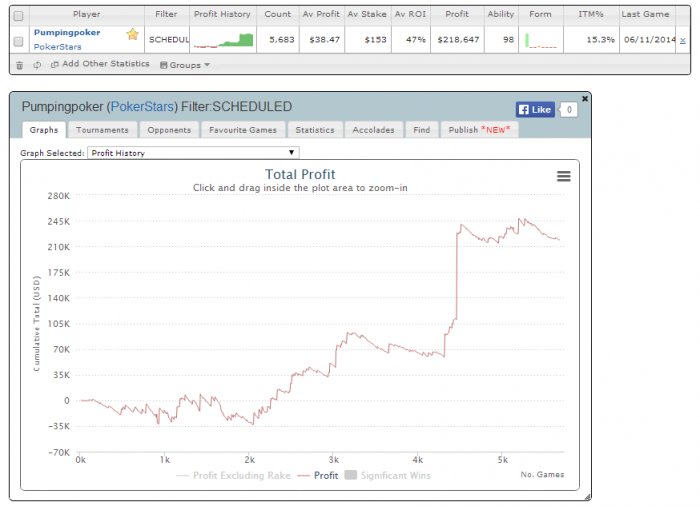The image size is (700, 506).
Task: Remove Pumpingpoker row with the x link
Action: (x=683, y=41)
